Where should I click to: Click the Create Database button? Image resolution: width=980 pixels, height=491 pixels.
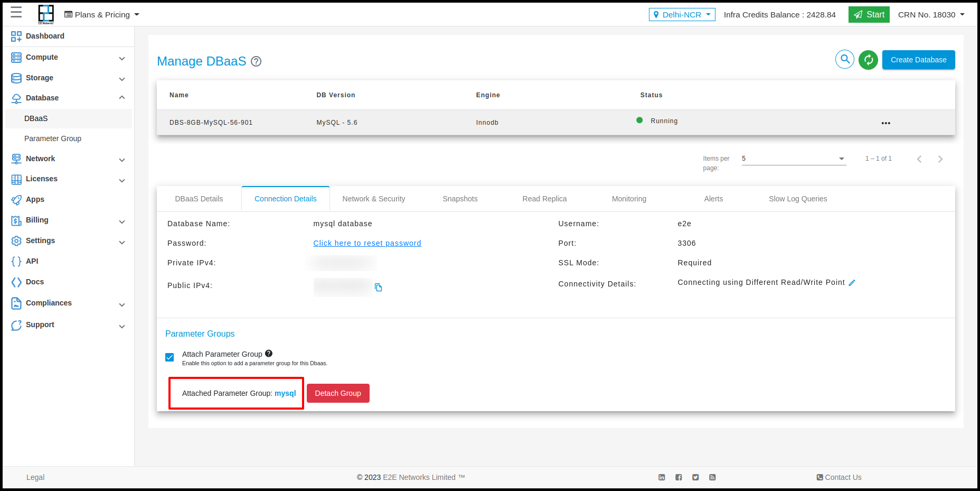(x=918, y=60)
